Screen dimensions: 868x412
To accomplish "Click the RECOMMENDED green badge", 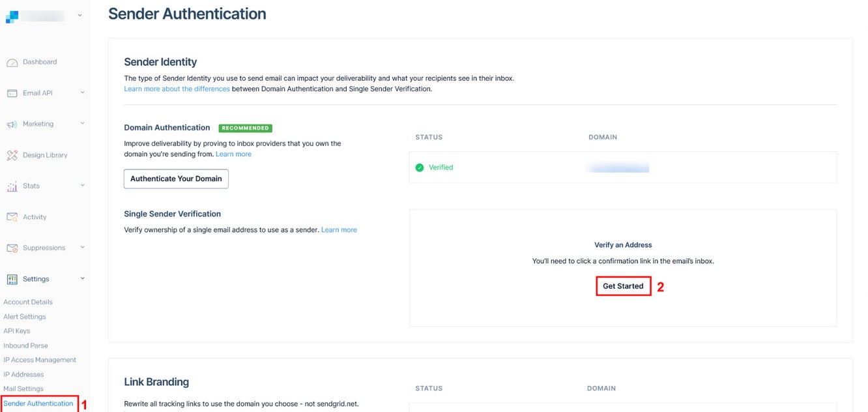I will tap(245, 128).
